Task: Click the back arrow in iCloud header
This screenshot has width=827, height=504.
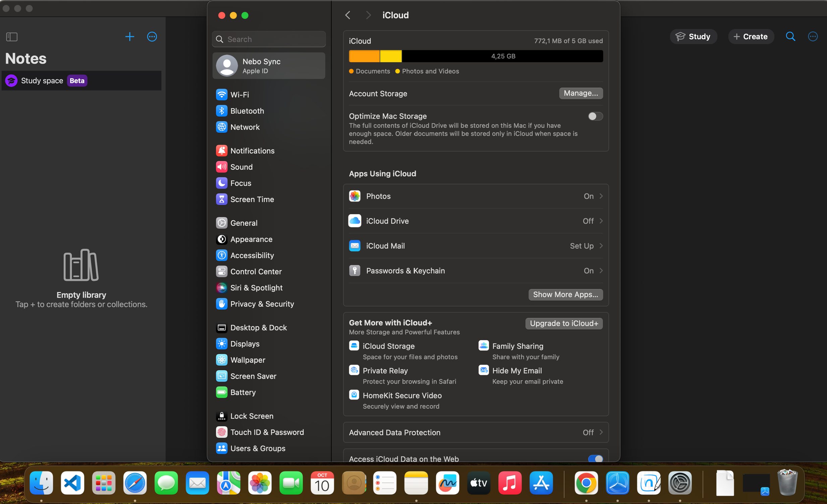Action: [x=348, y=15]
